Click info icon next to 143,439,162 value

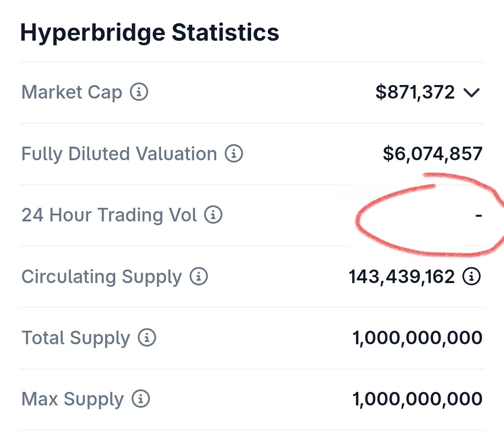pos(471,277)
